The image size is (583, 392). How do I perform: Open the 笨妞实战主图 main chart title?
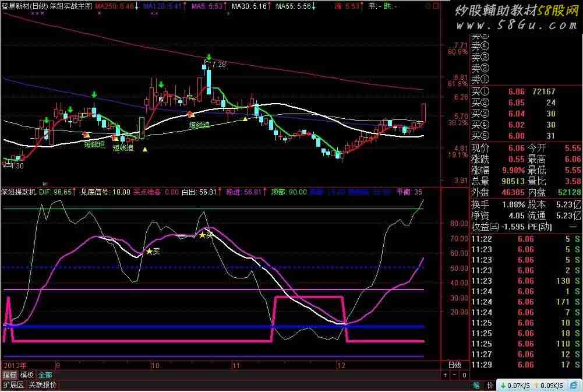point(71,5)
